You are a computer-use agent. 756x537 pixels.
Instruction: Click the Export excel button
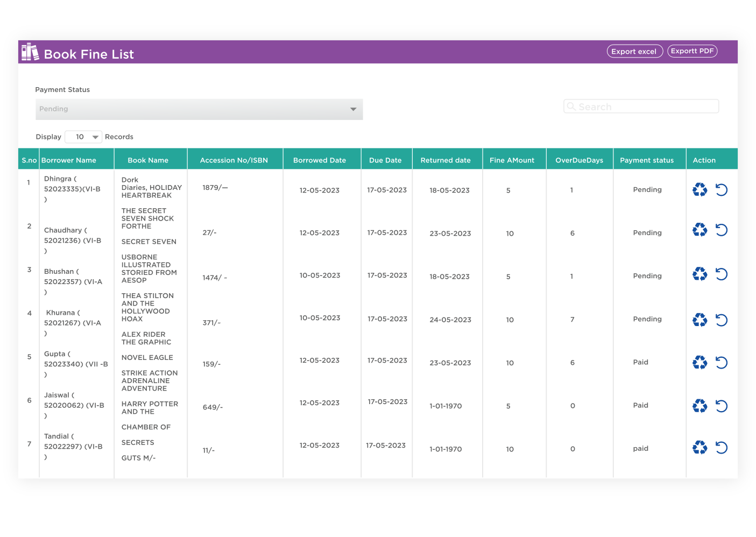point(634,52)
